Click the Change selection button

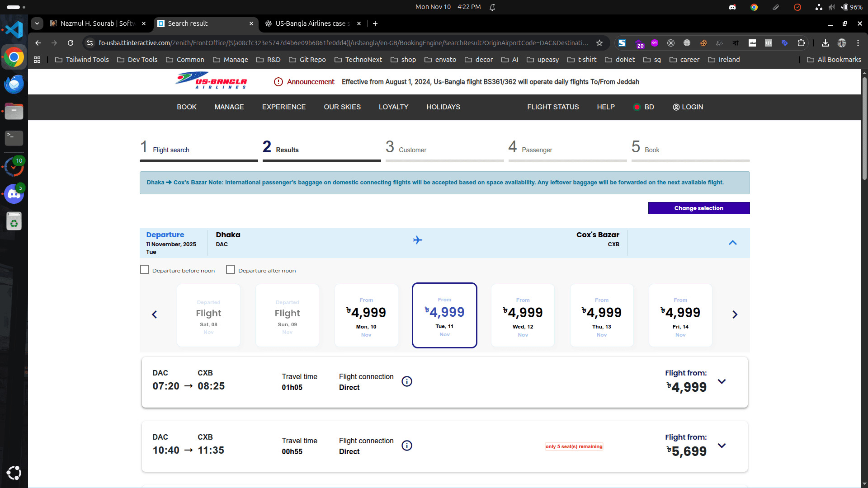point(698,208)
